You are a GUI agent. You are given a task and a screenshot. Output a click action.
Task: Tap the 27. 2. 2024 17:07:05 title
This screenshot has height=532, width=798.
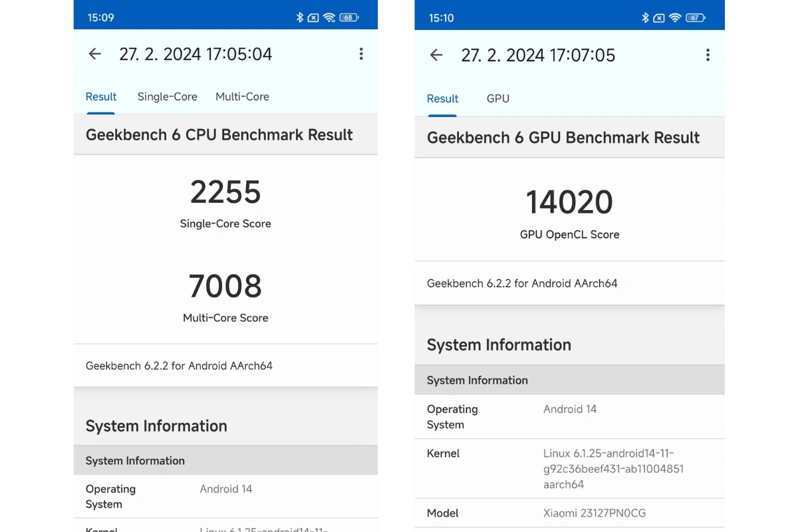[538, 55]
